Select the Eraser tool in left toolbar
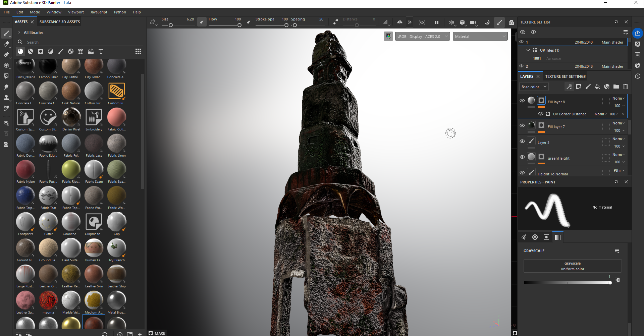This screenshot has width=644, height=336. click(x=6, y=44)
